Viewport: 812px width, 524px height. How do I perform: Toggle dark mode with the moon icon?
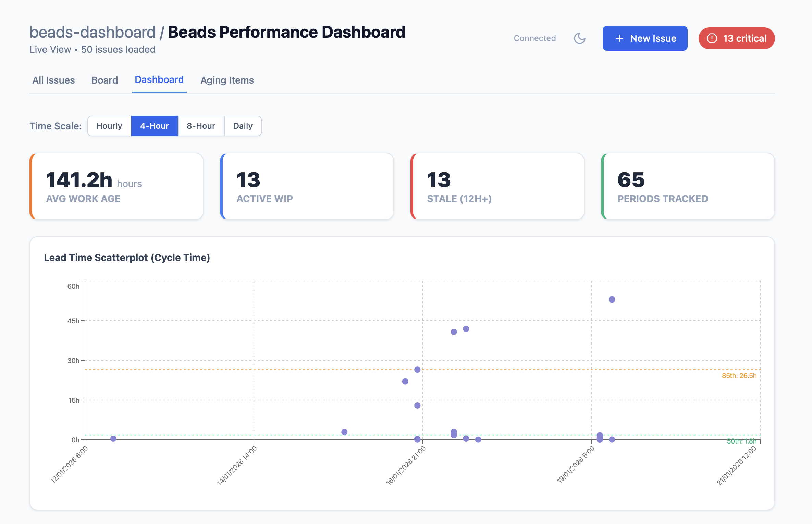tap(580, 38)
